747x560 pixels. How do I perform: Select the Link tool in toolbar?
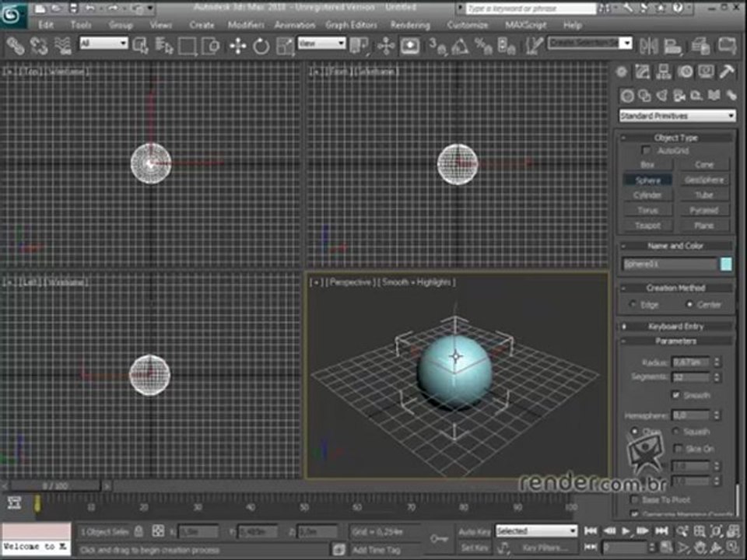(16, 46)
